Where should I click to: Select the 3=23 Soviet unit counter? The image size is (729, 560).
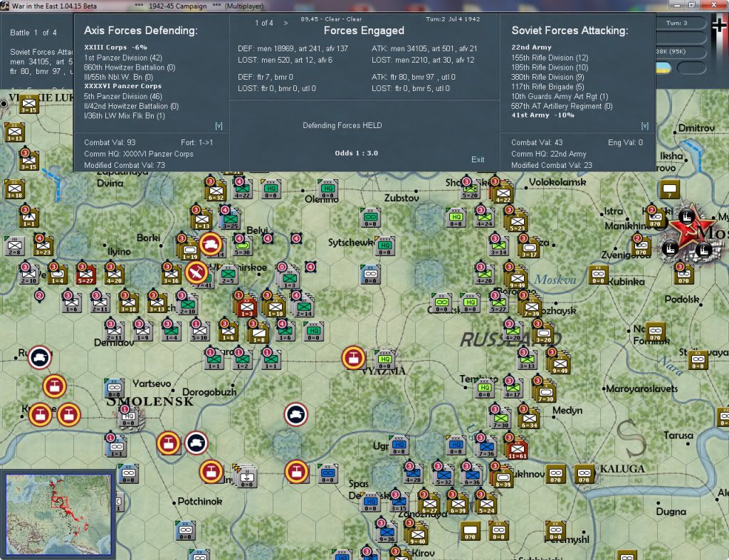point(43,245)
